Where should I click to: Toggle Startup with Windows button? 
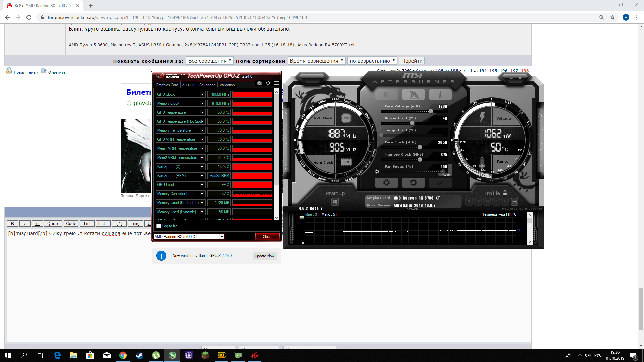(x=335, y=202)
